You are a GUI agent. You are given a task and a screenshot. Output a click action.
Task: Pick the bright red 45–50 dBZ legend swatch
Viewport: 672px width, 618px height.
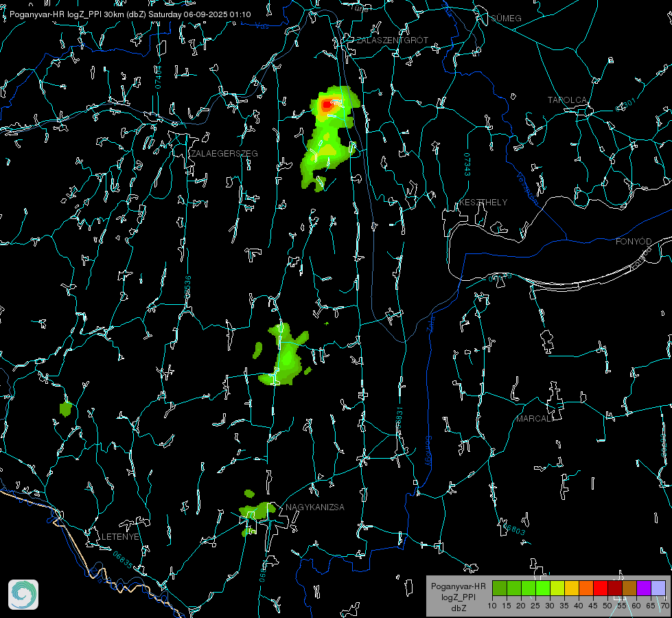click(601, 588)
